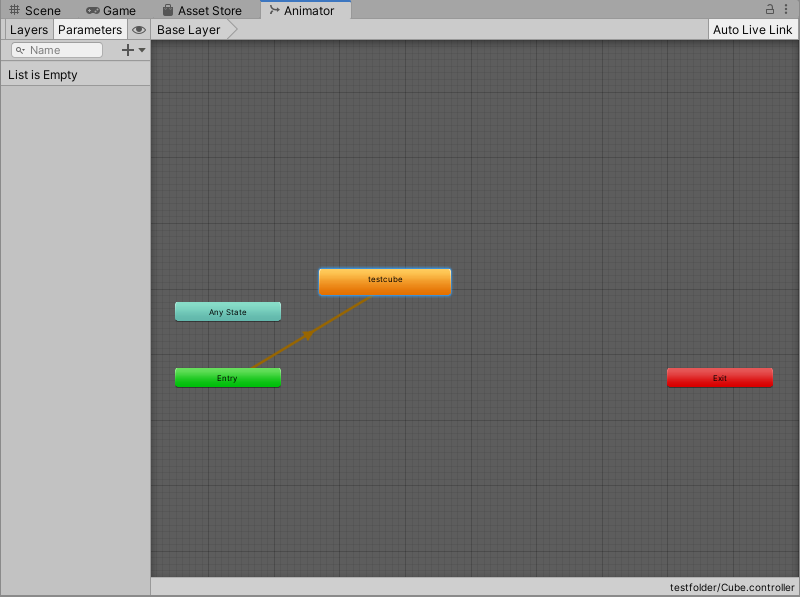Screen dimensions: 800x597
Task: Open the window context menu via the ⋮ icon
Action: point(786,9)
